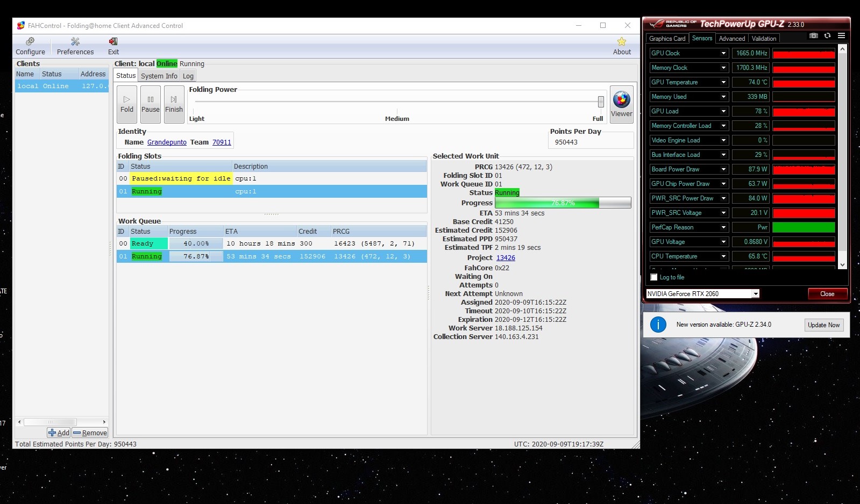
Task: Click the GPU Voltage 0.8680 V value
Action: click(x=751, y=242)
